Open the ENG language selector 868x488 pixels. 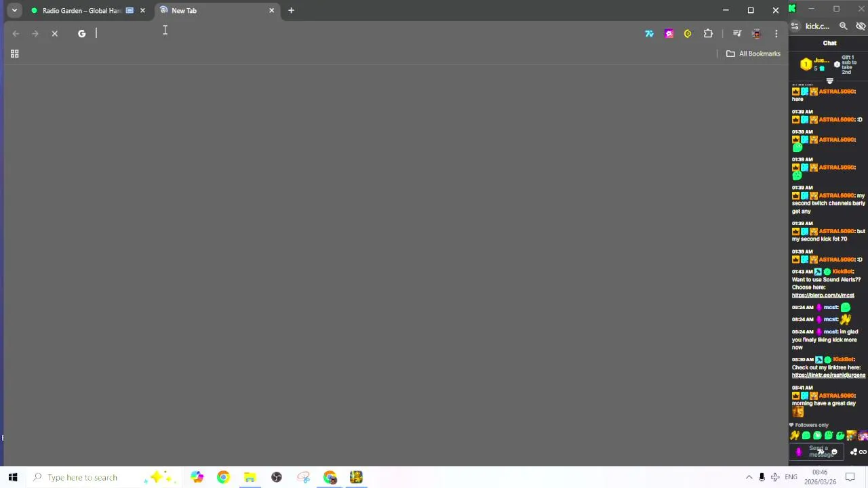791,477
